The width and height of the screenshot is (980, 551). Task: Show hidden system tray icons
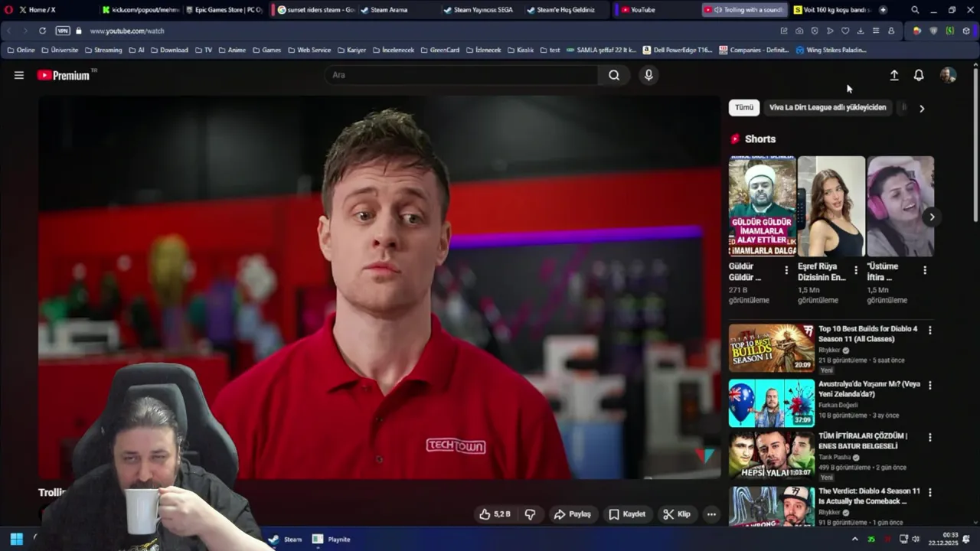pyautogui.click(x=855, y=540)
